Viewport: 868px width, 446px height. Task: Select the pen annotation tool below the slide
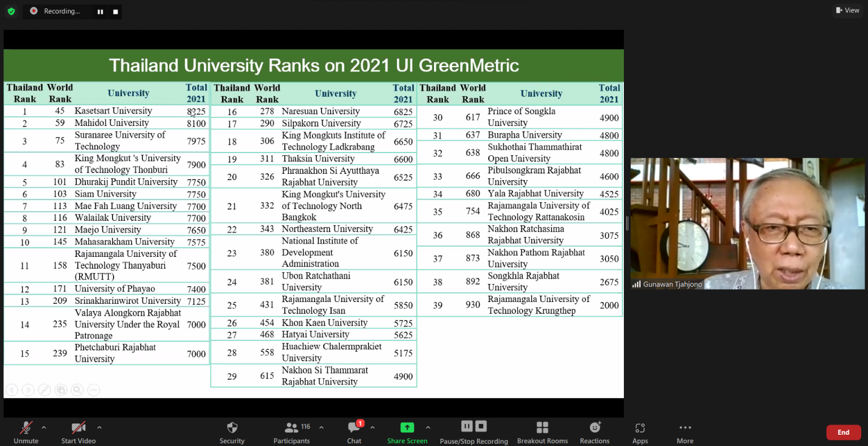click(44, 390)
